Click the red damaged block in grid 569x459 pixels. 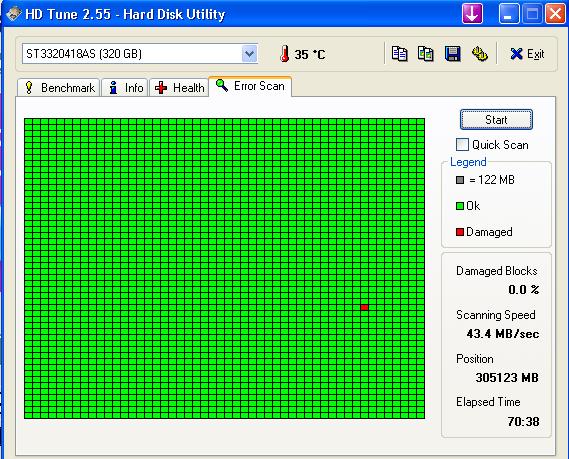tap(364, 307)
